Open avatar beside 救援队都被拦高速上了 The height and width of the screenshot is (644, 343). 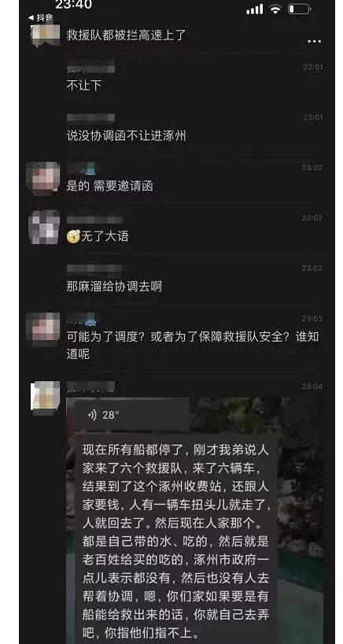click(x=45, y=35)
